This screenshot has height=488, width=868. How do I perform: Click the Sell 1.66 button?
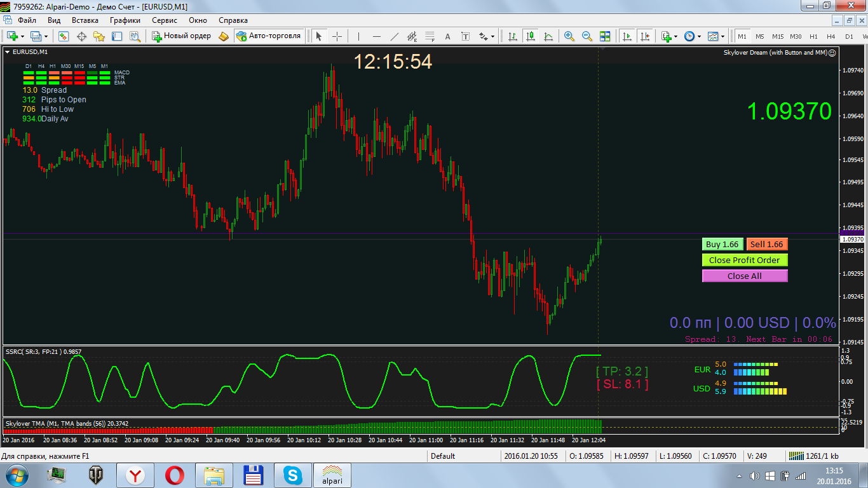tap(767, 244)
